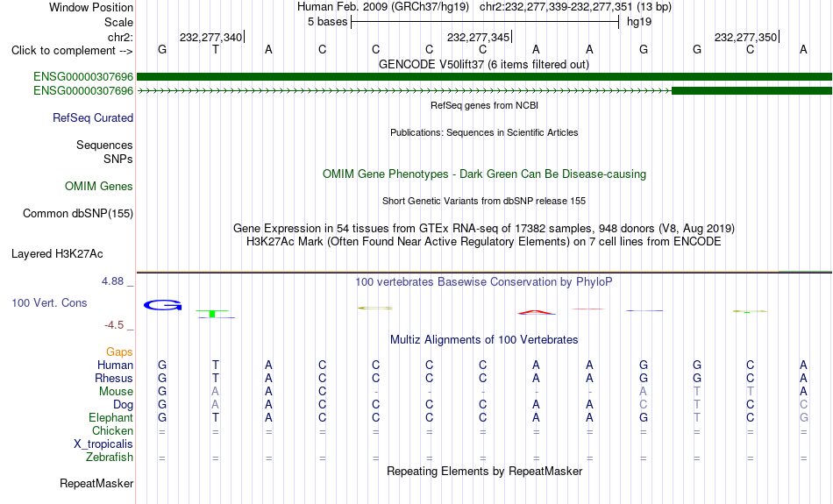Select the thick exon block of second transcript
The height and width of the screenshot is (504, 833).
(x=751, y=91)
